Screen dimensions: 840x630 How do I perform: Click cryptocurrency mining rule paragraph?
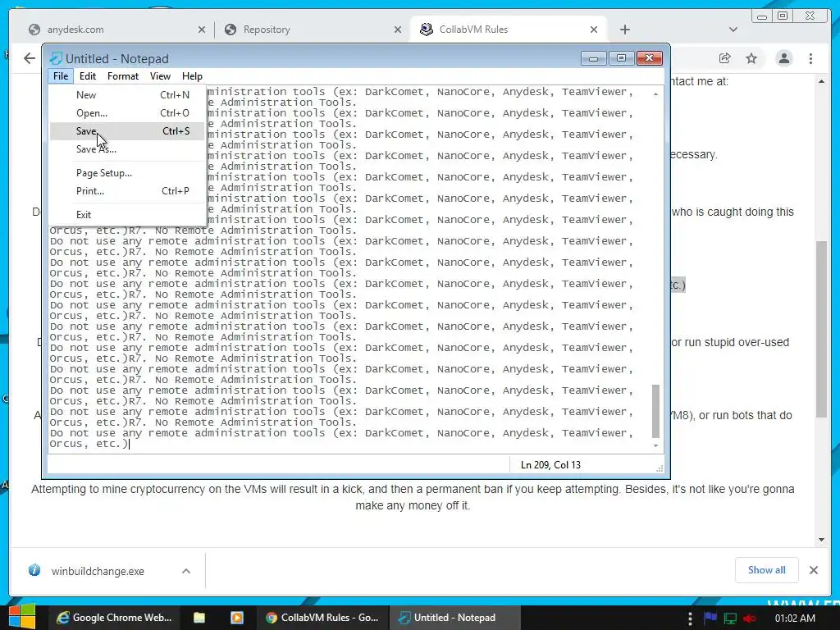click(x=413, y=497)
